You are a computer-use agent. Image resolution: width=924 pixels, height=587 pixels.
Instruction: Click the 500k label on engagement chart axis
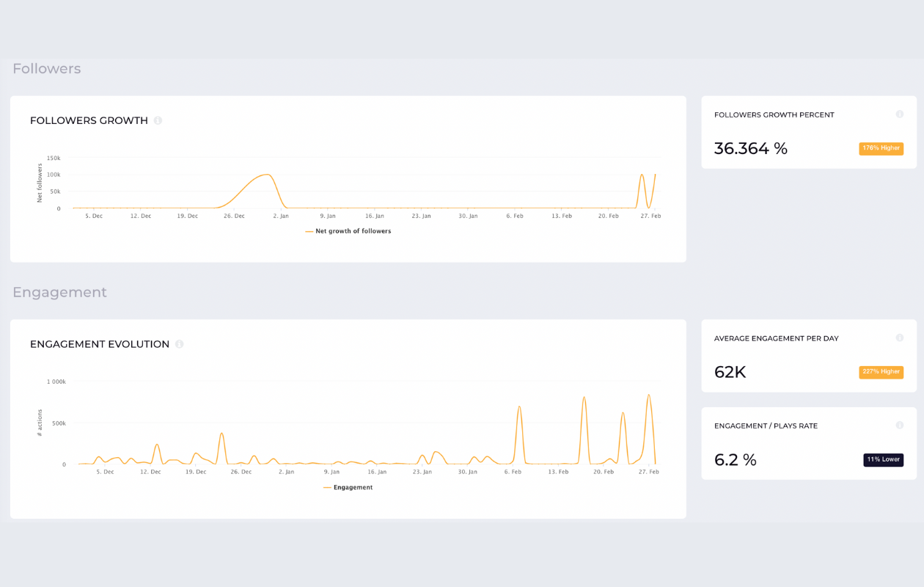58,423
